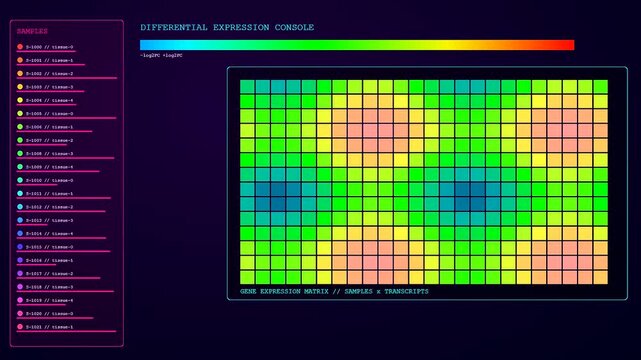Screen dimensions: 641x360
Task: Click the magenta bar under S-1013
Action: click(x=32, y=225)
